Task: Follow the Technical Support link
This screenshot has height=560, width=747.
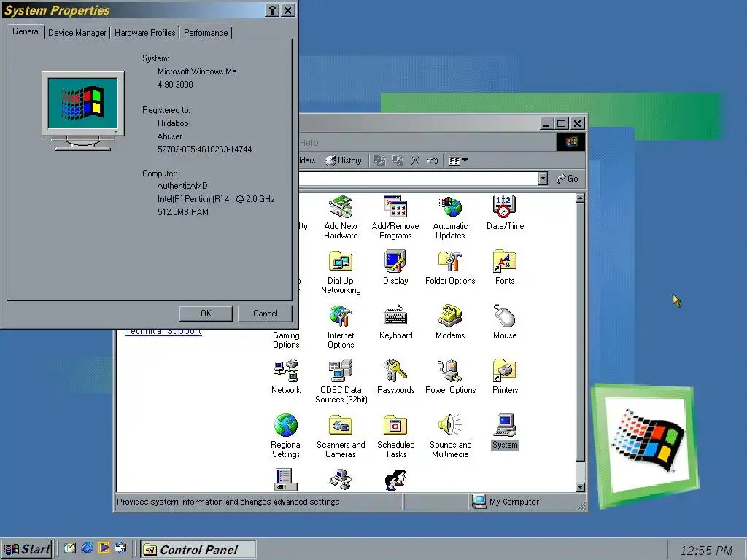Action: [x=163, y=332]
